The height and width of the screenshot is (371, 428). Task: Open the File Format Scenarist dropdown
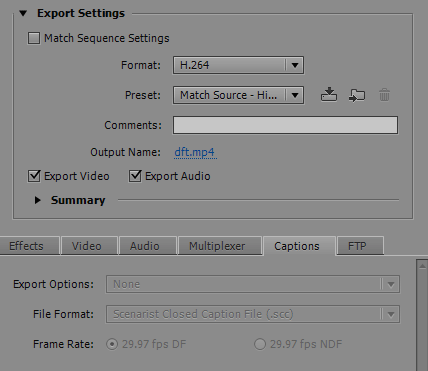click(x=253, y=314)
